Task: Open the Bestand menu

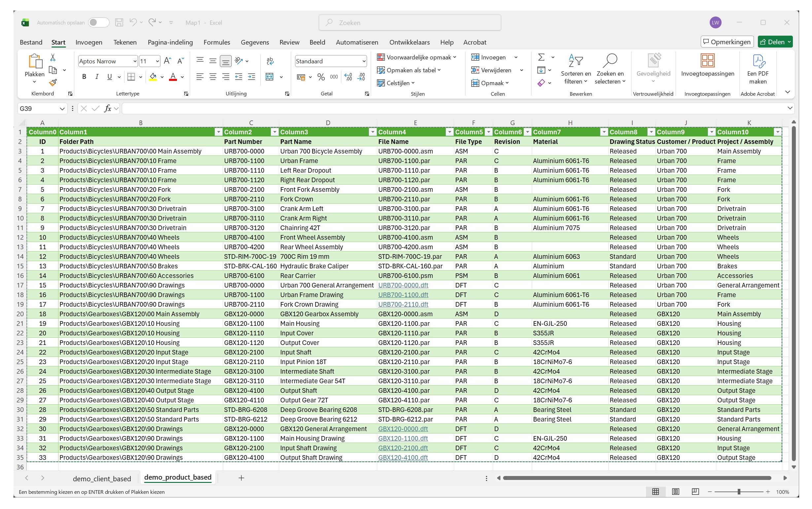Action: 31,42
